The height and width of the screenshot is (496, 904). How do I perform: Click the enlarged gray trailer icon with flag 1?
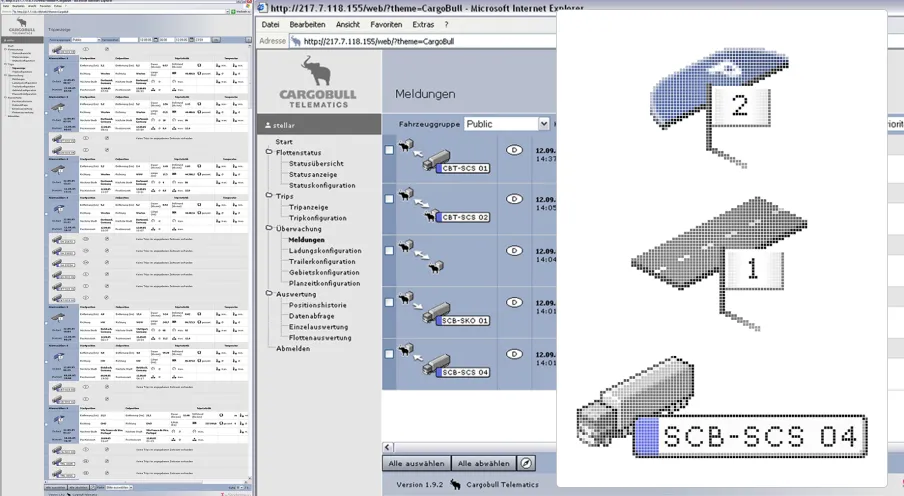[719, 263]
